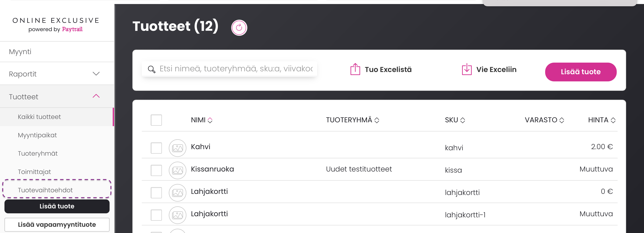This screenshot has width=644, height=233.
Task: Sort by the VARASTO column arrows
Action: point(562,120)
